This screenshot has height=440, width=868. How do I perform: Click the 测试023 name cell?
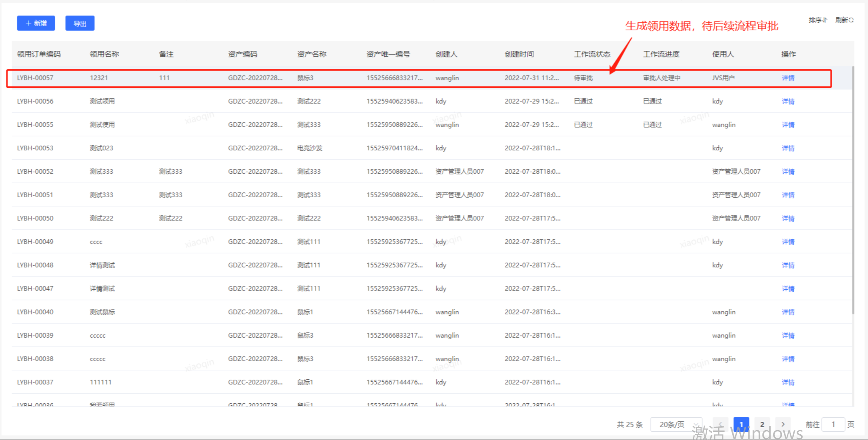tap(101, 148)
